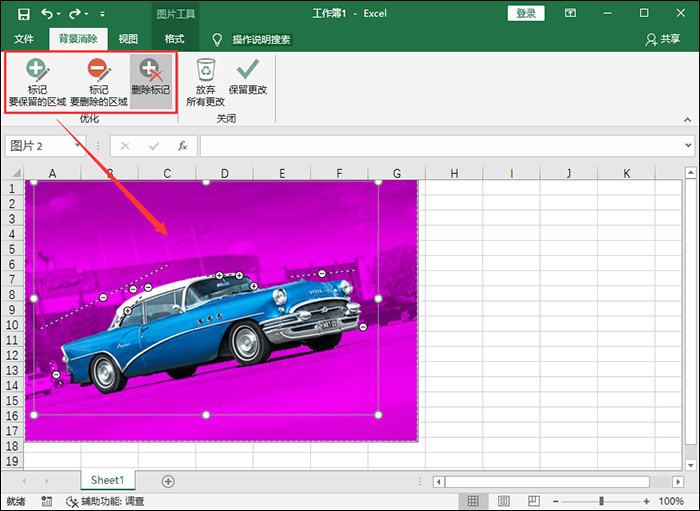The width and height of the screenshot is (700, 511).
Task: Click the 共享 Share button
Action: click(663, 39)
